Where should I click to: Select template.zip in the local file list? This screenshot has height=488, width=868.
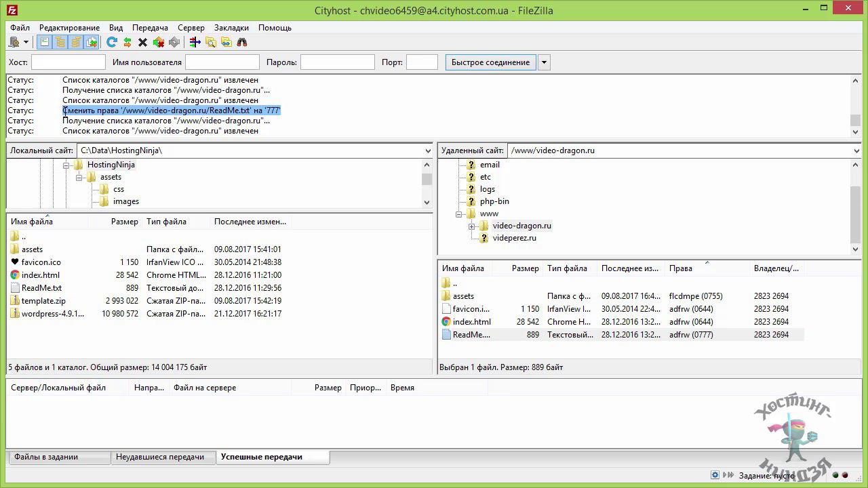tap(43, 301)
